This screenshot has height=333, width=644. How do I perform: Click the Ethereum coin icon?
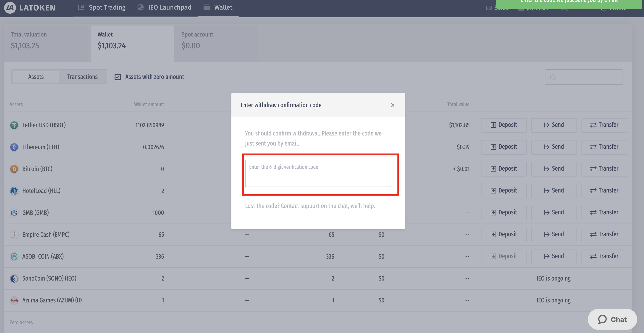tap(14, 147)
